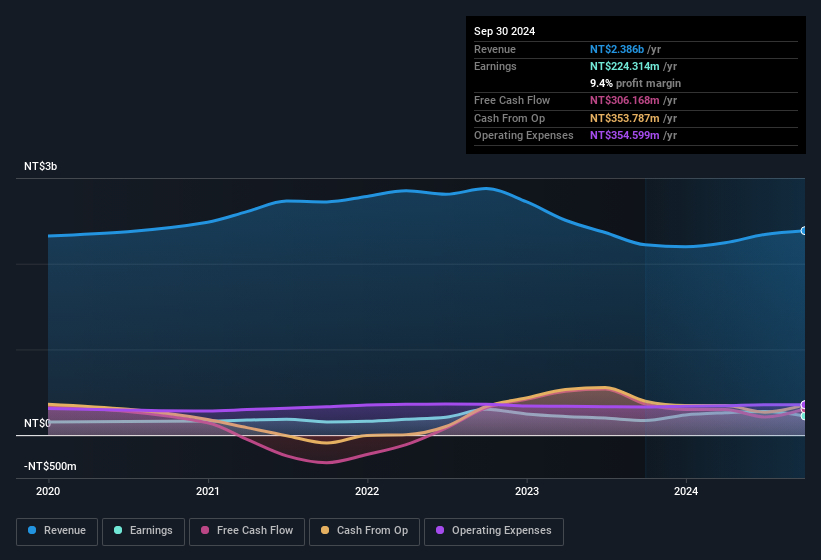Toggle the Operating Expenses legend button
Image resolution: width=821 pixels, height=560 pixels.
pos(494,531)
